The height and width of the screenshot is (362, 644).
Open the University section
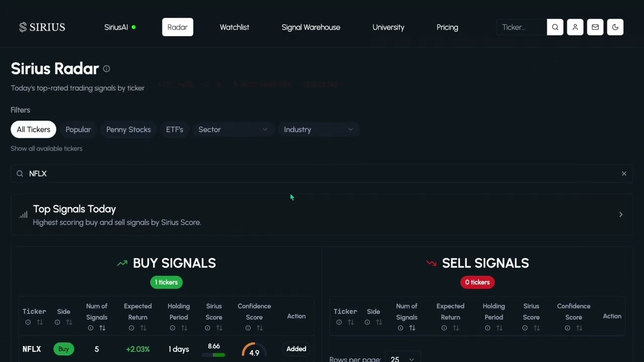coord(388,27)
